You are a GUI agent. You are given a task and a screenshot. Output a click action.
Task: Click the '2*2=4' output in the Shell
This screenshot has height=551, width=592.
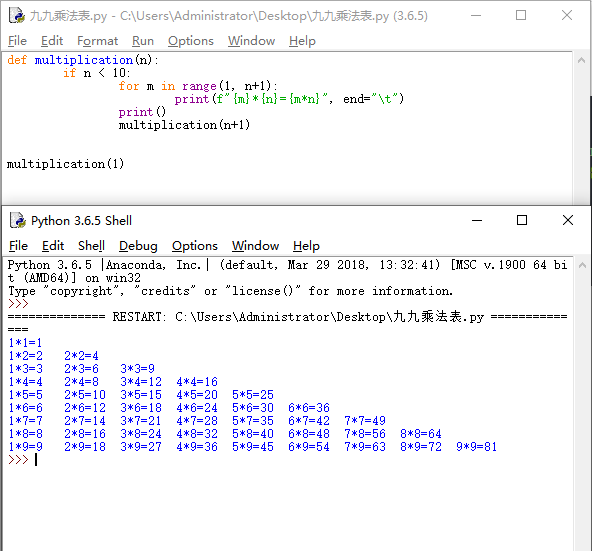(81, 356)
